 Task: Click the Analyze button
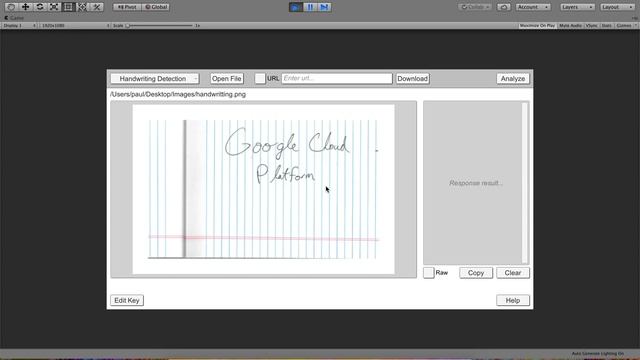click(x=513, y=79)
